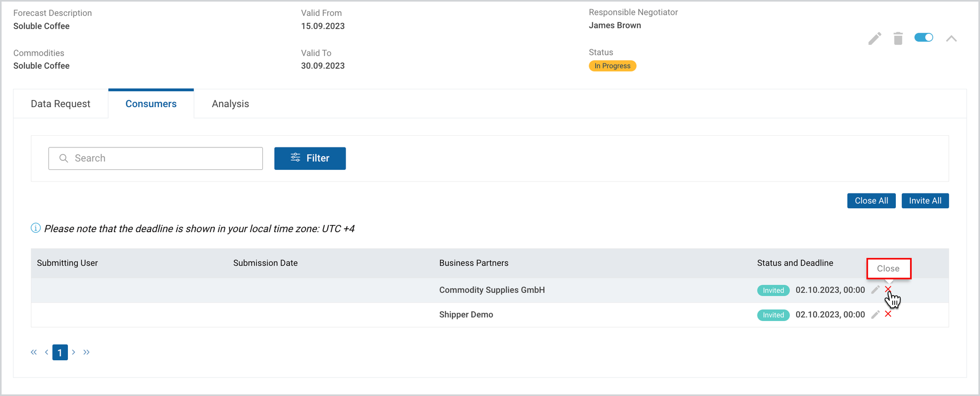
Task: Focus the Search input field
Action: [x=156, y=158]
